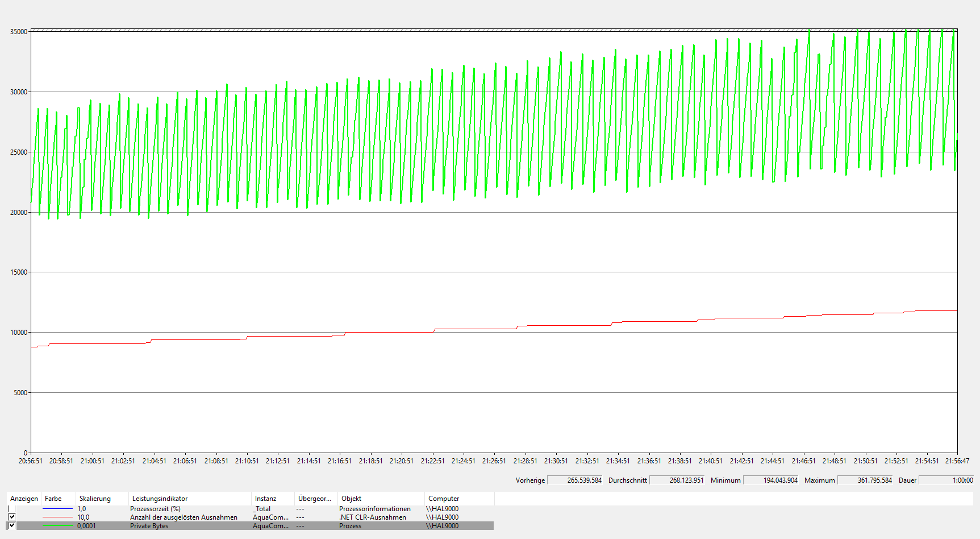Sort by the Farbe column header
Viewport: 980px width, 539px height.
(53, 499)
